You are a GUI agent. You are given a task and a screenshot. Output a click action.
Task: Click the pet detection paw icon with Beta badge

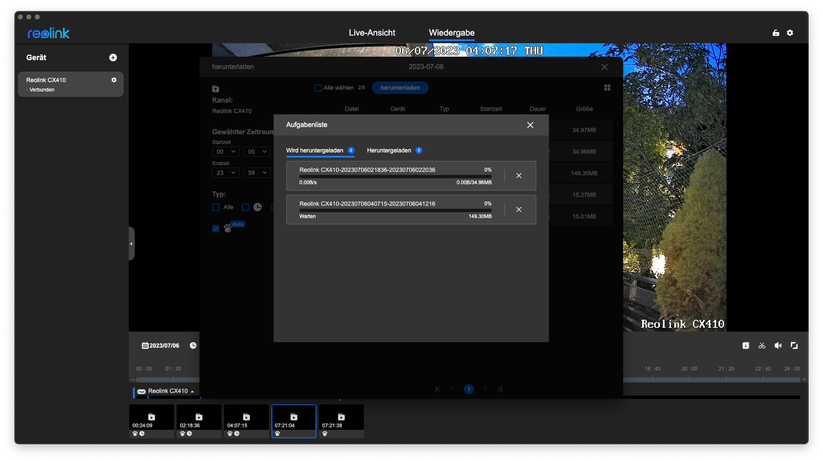coord(228,228)
